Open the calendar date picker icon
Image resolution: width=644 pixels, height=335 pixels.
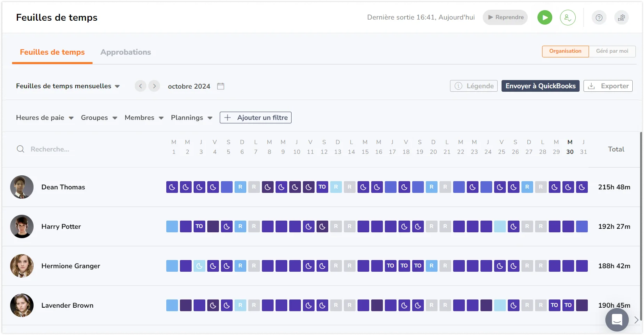point(221,86)
